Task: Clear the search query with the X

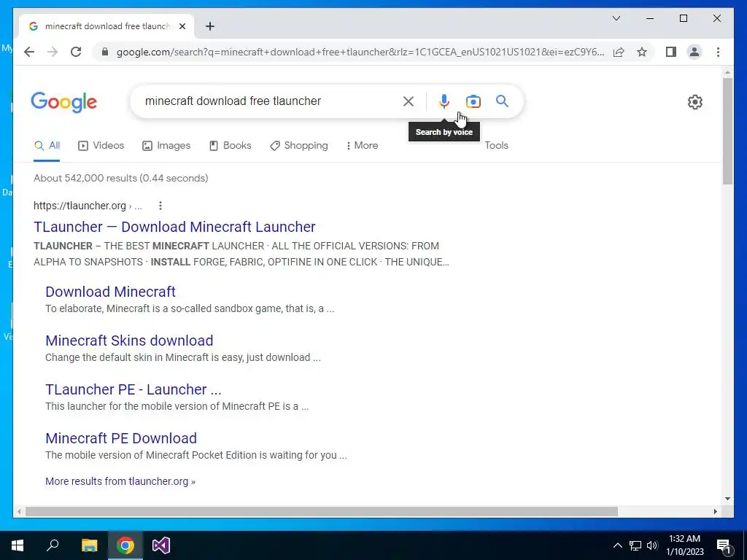Action: click(409, 101)
